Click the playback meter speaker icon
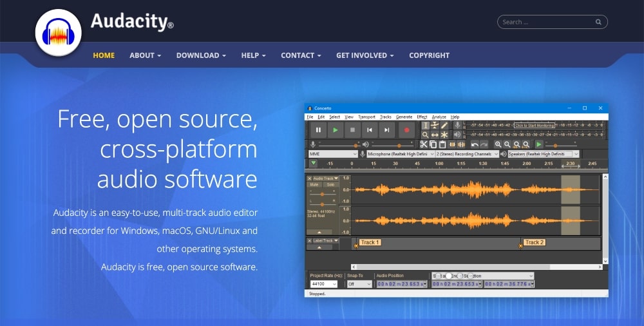This screenshot has width=644, height=326. [457, 135]
